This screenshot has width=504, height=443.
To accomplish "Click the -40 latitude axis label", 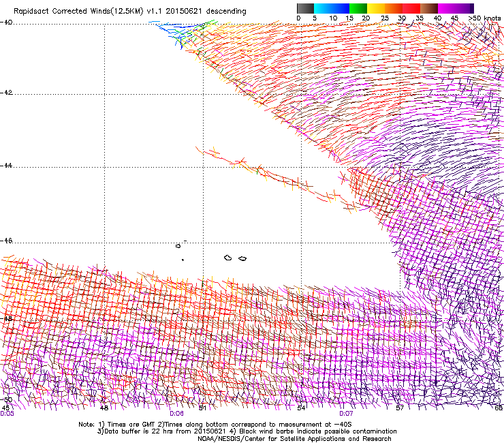I will pos(5,22).
